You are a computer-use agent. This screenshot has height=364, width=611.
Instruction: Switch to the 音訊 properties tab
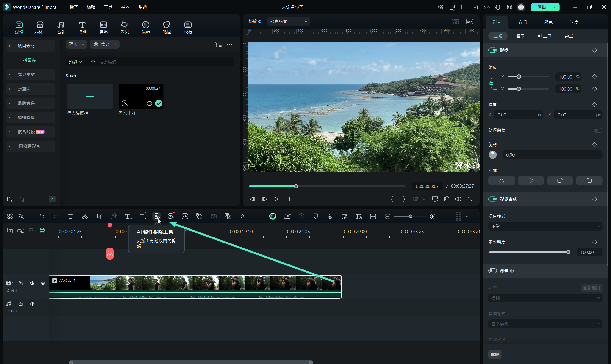tap(522, 22)
